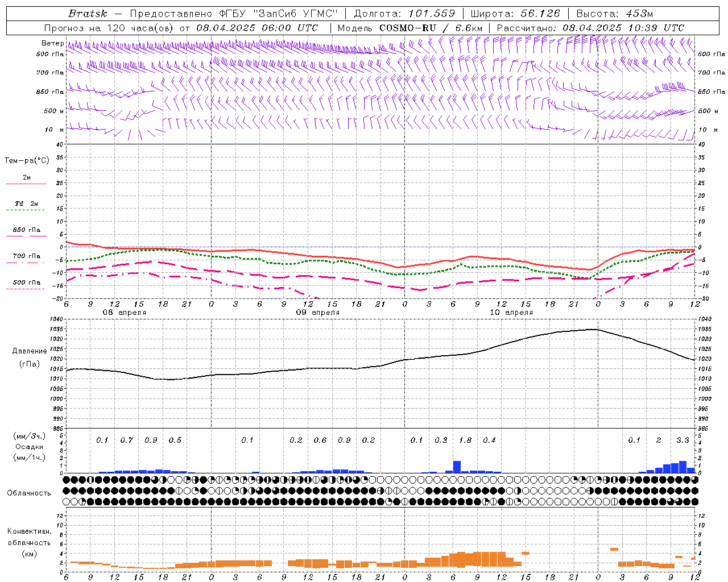Click the (мм/3ч.) unit label
Viewport: 728px width, 582px height.
tap(29, 436)
